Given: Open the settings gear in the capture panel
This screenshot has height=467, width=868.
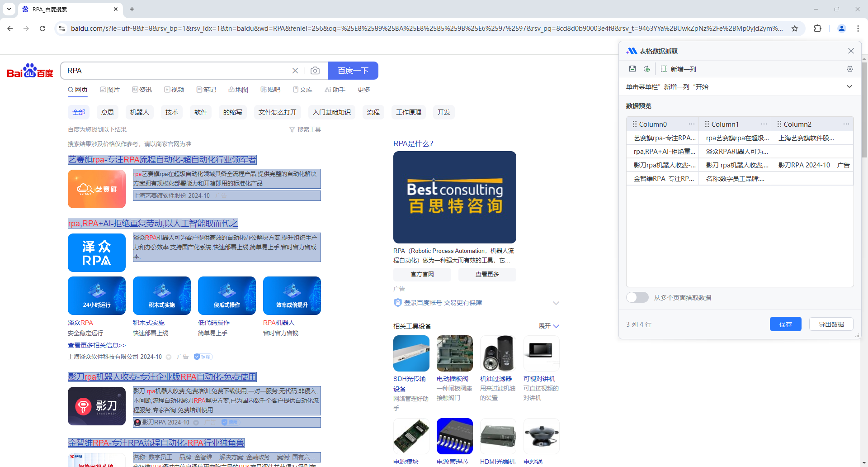Looking at the screenshot, I should [850, 69].
